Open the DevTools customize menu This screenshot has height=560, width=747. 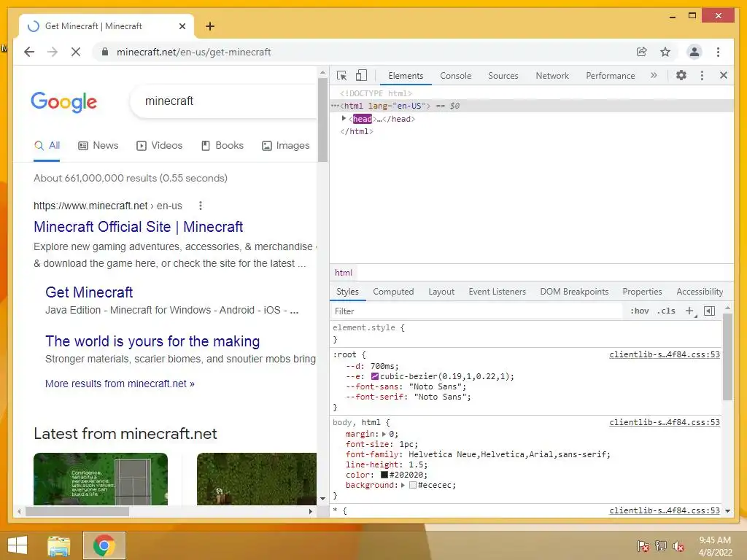pos(702,75)
